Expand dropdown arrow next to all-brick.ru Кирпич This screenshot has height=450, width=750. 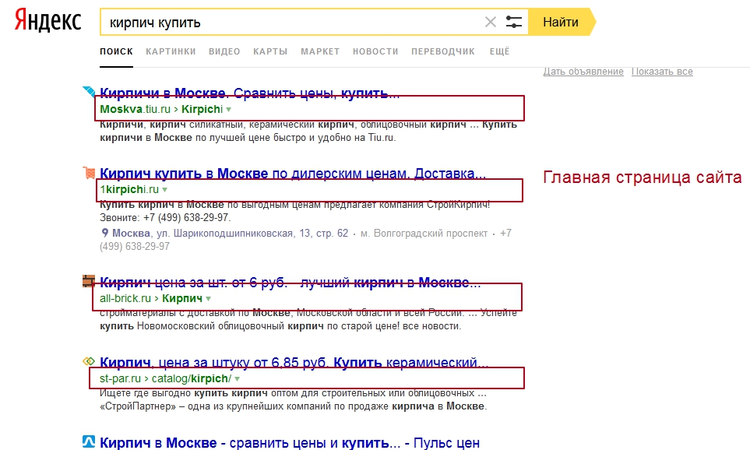[x=209, y=299]
